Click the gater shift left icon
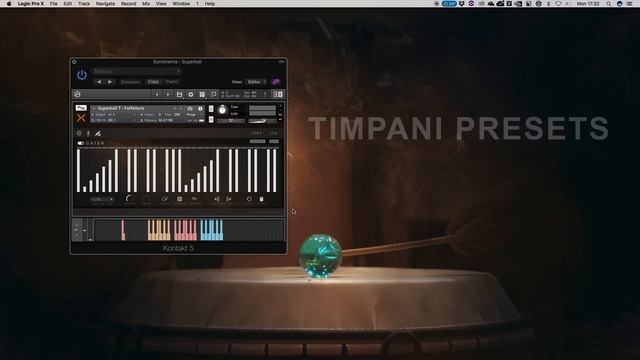640x360 pixels. 217,199
